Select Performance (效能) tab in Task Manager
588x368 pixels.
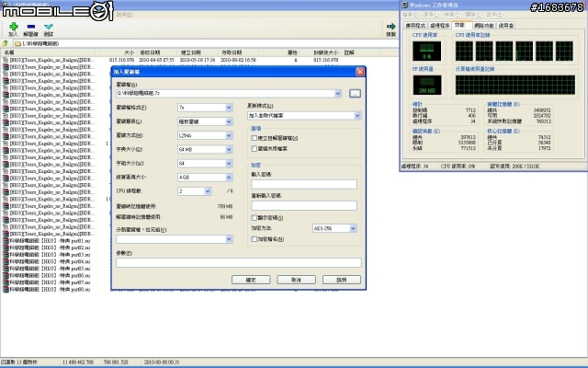click(461, 25)
